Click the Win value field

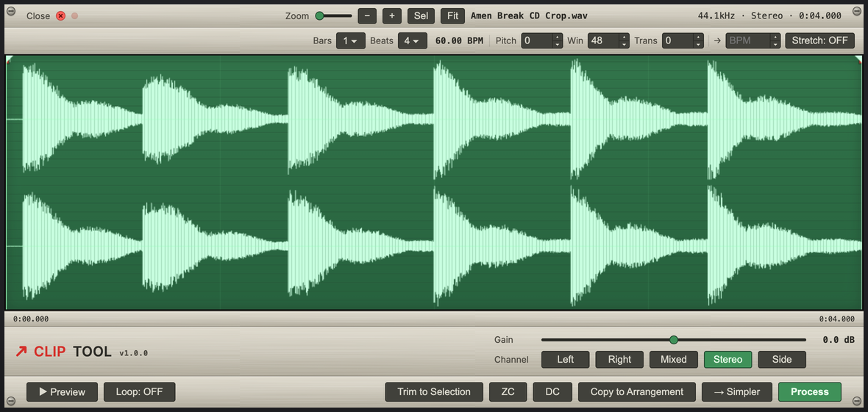click(x=603, y=40)
